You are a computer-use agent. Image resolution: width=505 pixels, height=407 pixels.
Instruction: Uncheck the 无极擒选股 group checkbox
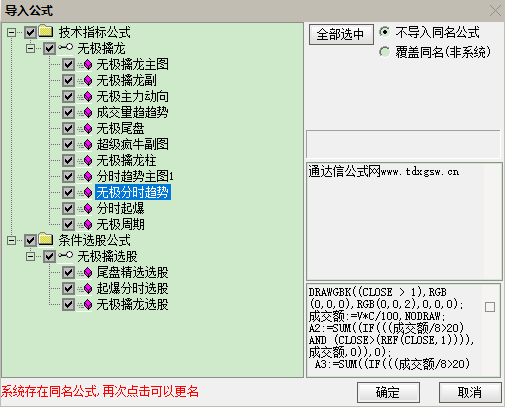(x=49, y=256)
